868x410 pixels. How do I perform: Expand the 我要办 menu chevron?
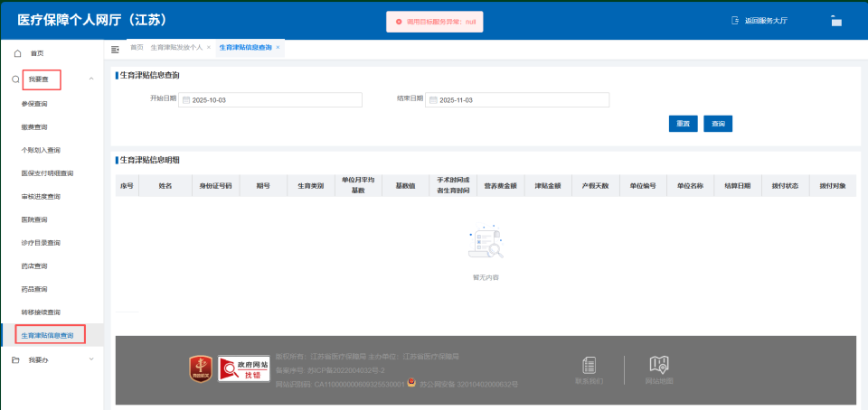pos(91,359)
